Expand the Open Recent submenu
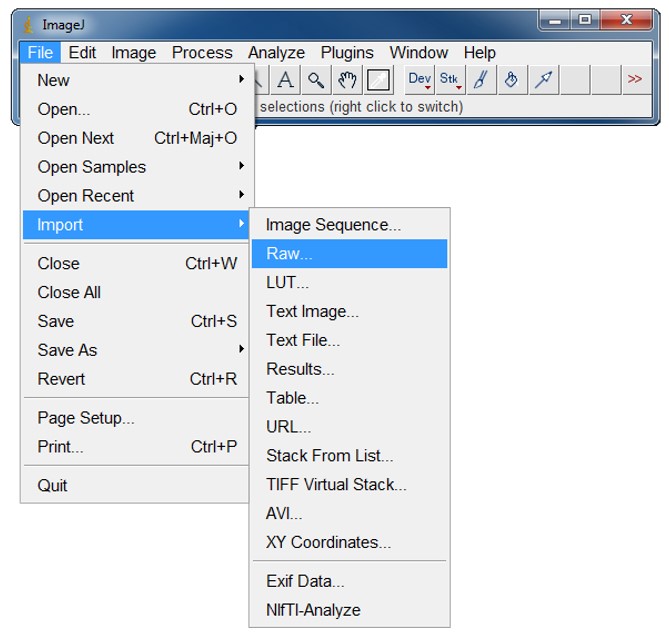Image resolution: width=669 pixels, height=636 pixels. coord(136,196)
